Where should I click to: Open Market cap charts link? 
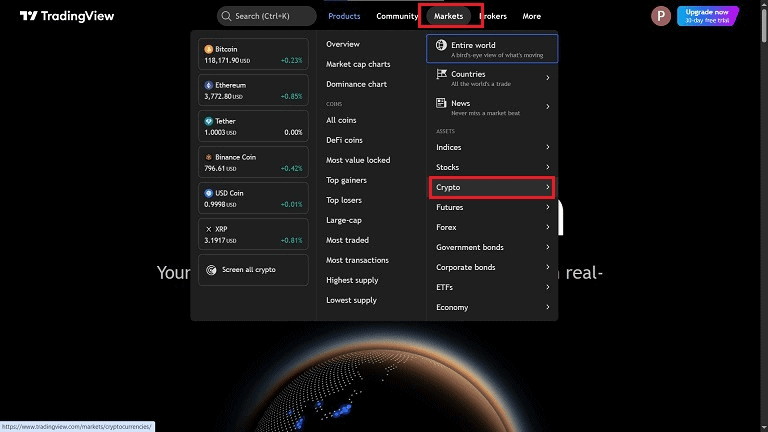[x=358, y=64]
